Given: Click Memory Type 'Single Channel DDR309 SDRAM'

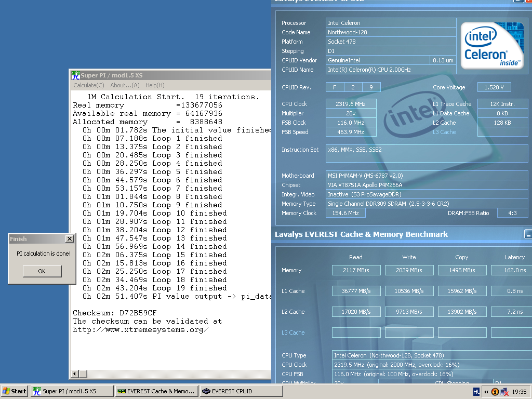Looking at the screenshot, I should pyautogui.click(x=427, y=204).
